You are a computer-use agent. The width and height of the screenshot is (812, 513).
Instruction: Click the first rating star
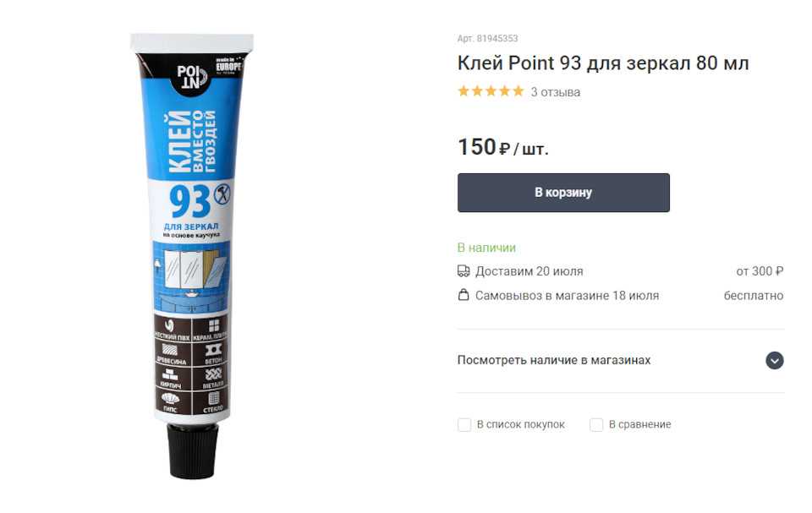coord(464,91)
